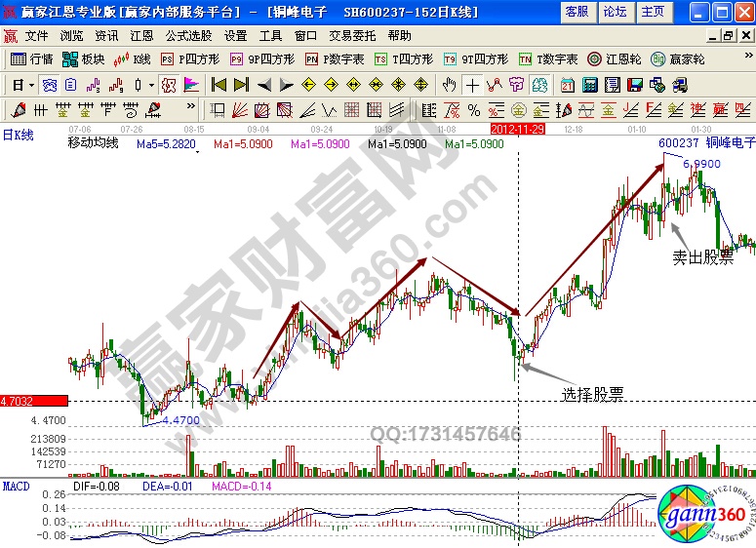Open the candlestick style dropdown arrow

[149, 84]
